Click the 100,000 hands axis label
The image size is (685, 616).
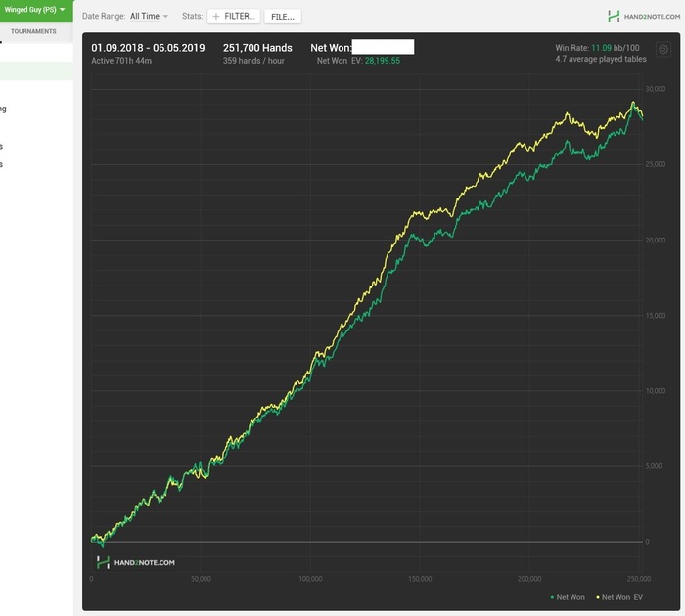[x=310, y=579]
